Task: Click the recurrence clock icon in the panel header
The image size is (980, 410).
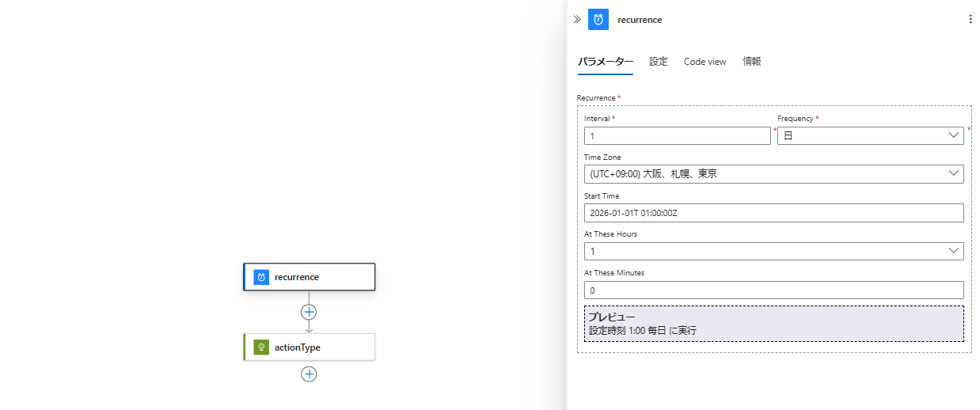Action: tap(598, 19)
